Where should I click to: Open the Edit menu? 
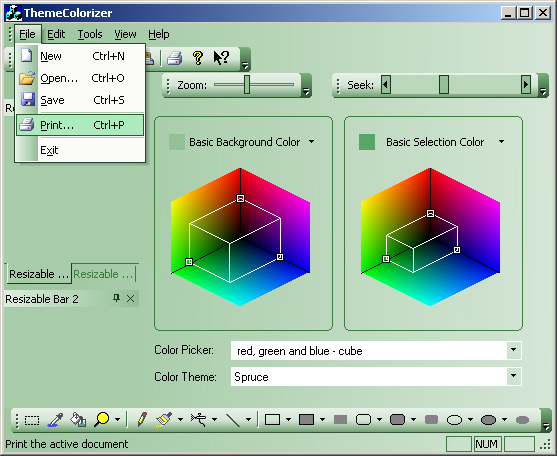pos(56,34)
